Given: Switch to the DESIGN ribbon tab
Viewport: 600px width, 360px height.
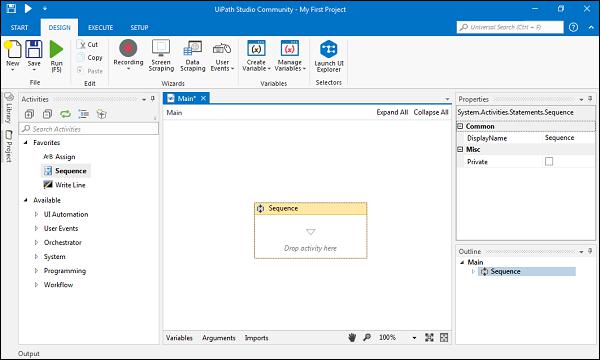Looking at the screenshot, I should pyautogui.click(x=60, y=28).
